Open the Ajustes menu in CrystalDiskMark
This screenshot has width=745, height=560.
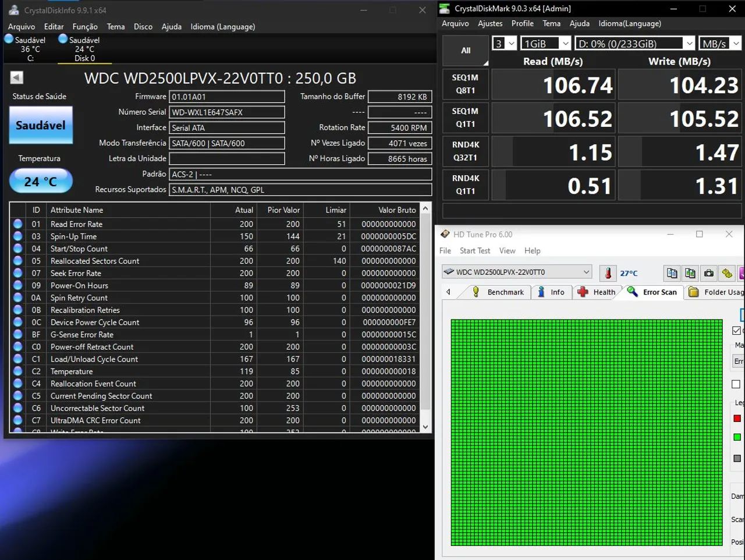490,24
